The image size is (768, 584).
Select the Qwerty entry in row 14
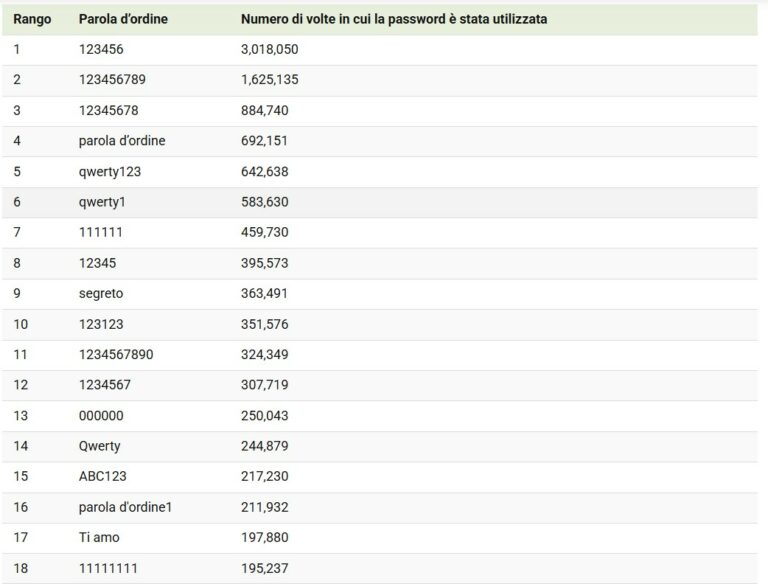pos(99,446)
